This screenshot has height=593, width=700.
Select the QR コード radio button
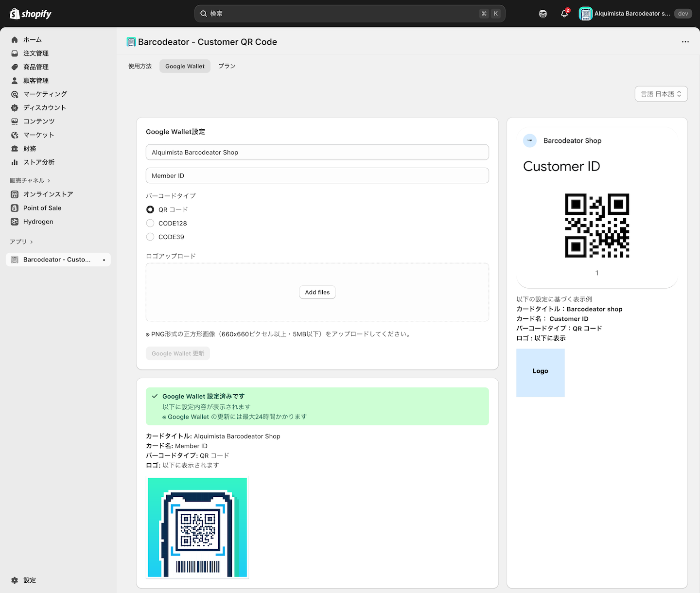pos(150,209)
